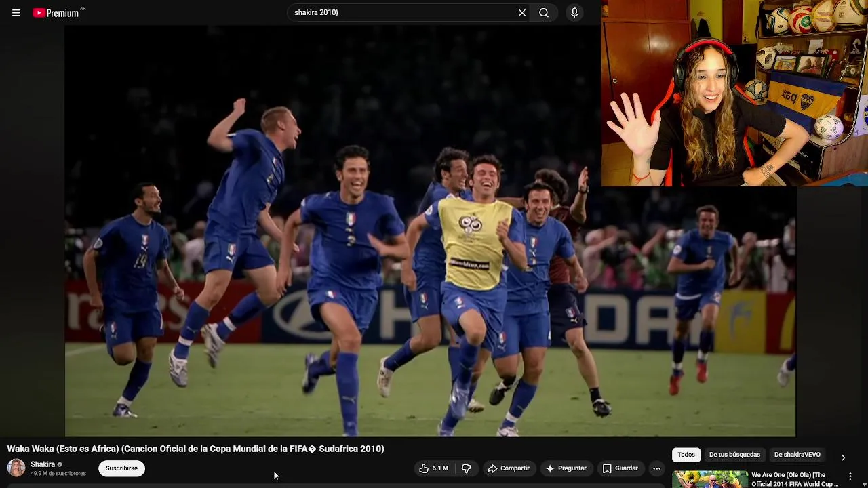The height and width of the screenshot is (488, 868).
Task: Open the Shakira channel name link
Action: (43, 464)
